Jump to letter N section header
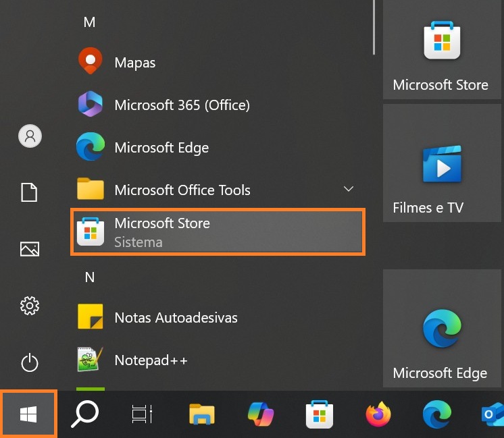Image resolution: width=504 pixels, height=438 pixels. (x=90, y=277)
